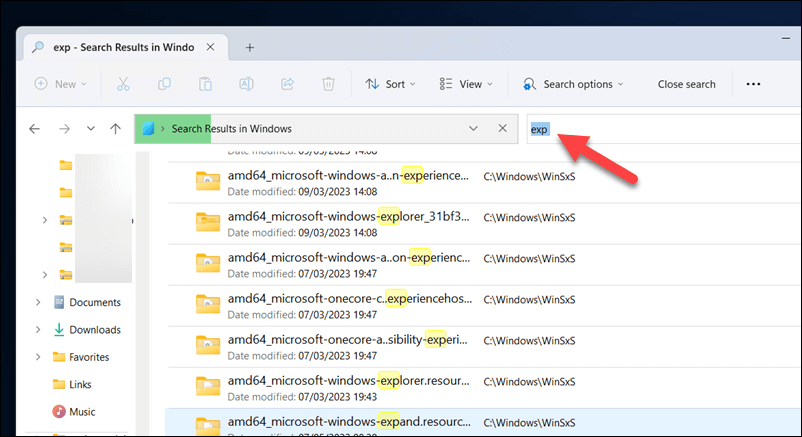Open recent locations chevron dropdown
The image size is (802, 437).
coord(91,129)
